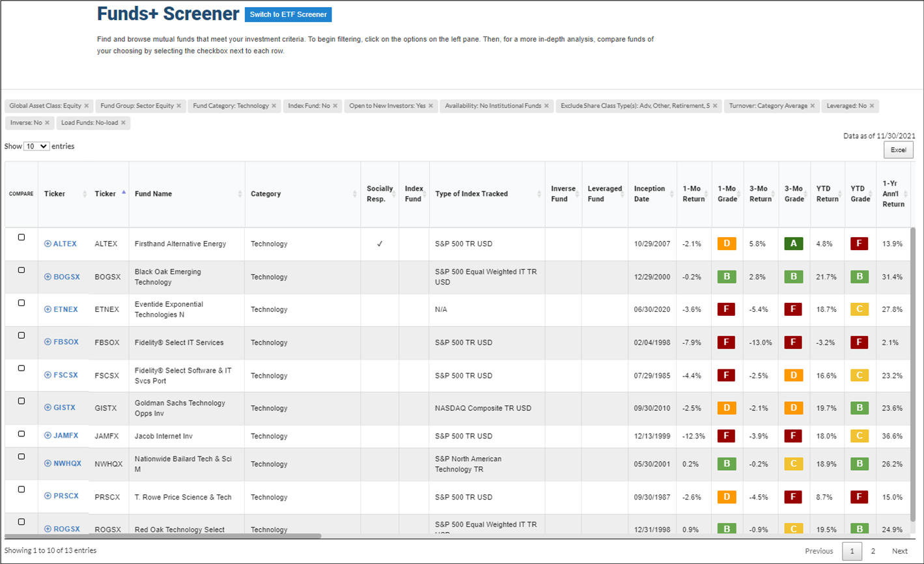Click the table's horizontal scrollbar
Image resolution: width=924 pixels, height=564 pixels.
(x=163, y=536)
